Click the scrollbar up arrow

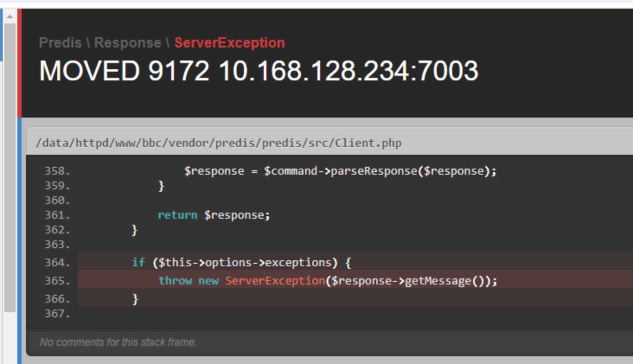click(x=10, y=17)
